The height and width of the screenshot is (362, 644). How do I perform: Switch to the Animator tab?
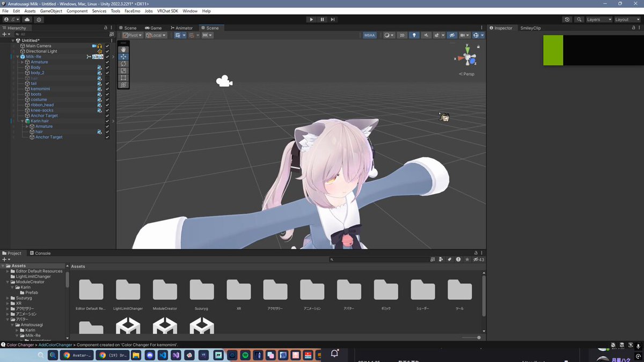click(181, 28)
